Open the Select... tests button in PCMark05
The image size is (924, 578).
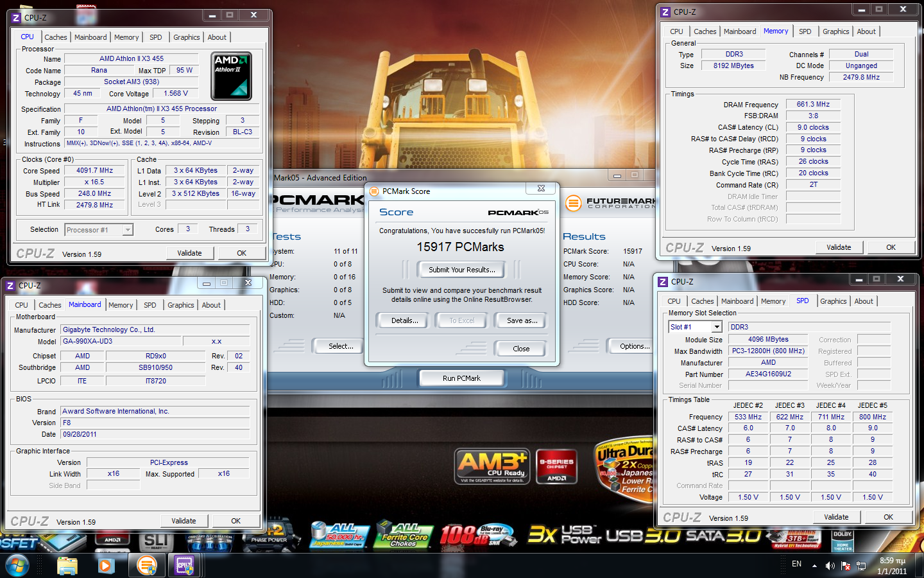coord(341,346)
